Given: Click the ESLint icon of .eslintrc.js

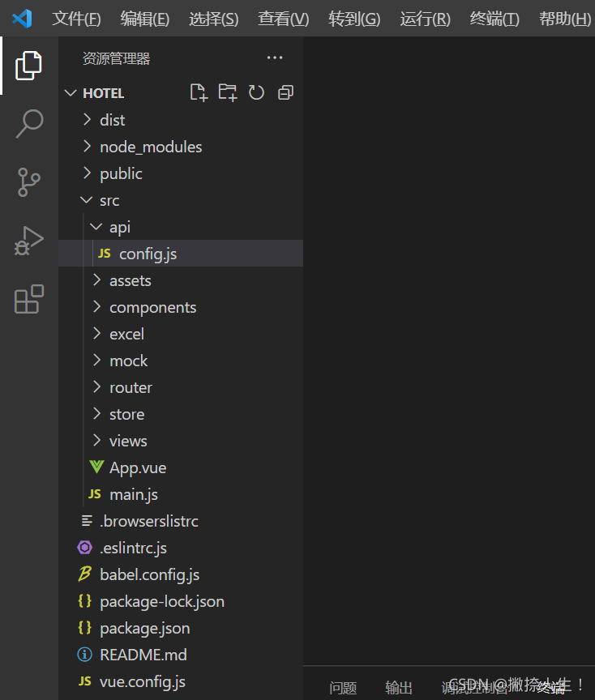Looking at the screenshot, I should pyautogui.click(x=85, y=548).
